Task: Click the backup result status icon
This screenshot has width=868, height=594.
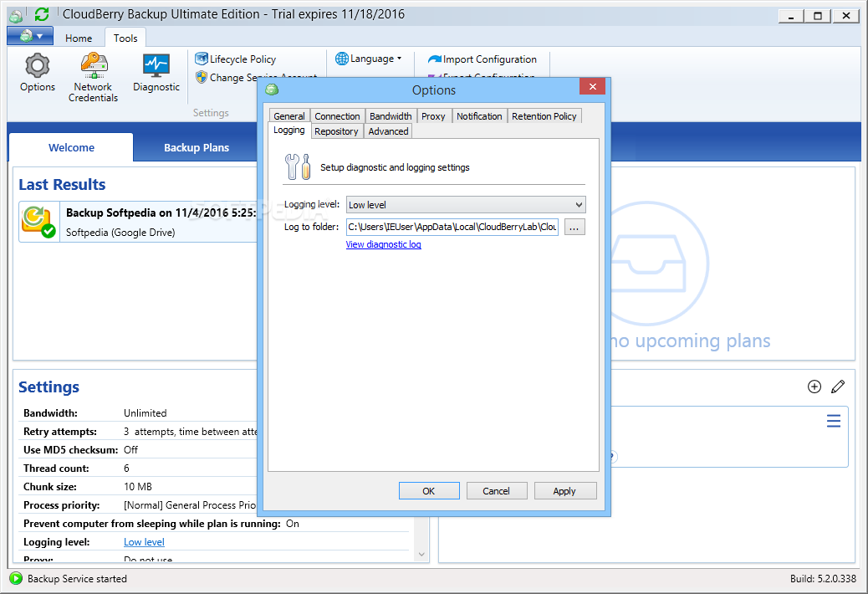Action: pos(38,222)
